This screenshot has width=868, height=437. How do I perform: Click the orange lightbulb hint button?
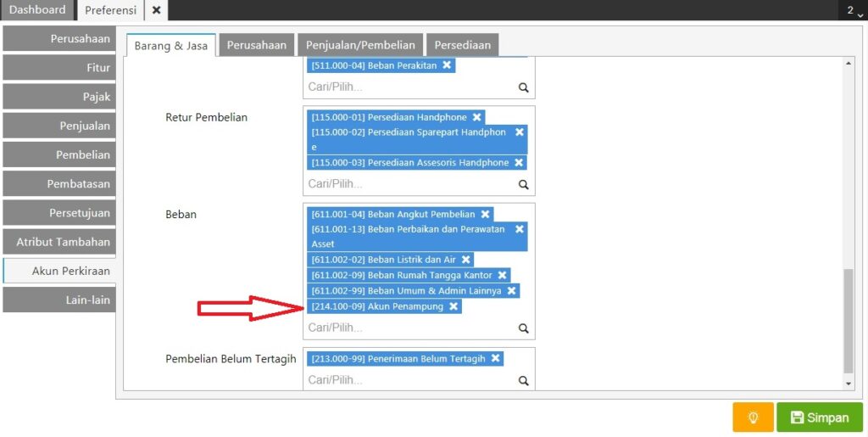(x=753, y=417)
